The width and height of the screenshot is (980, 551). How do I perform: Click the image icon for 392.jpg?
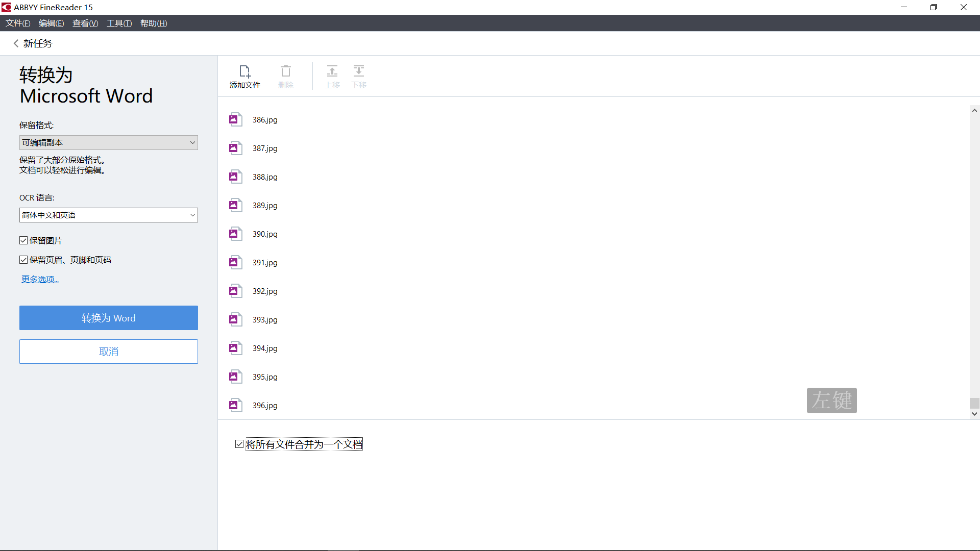tap(235, 291)
